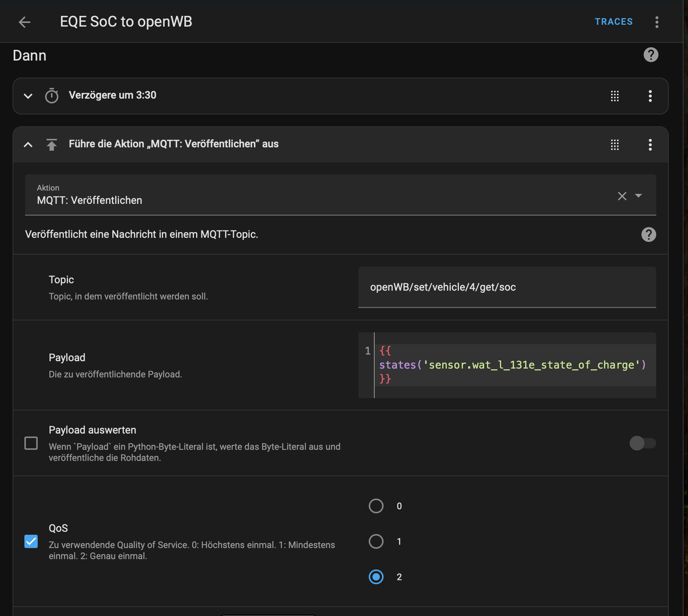Click the drag handle on delay action
Image resolution: width=688 pixels, height=616 pixels.
pyautogui.click(x=614, y=96)
